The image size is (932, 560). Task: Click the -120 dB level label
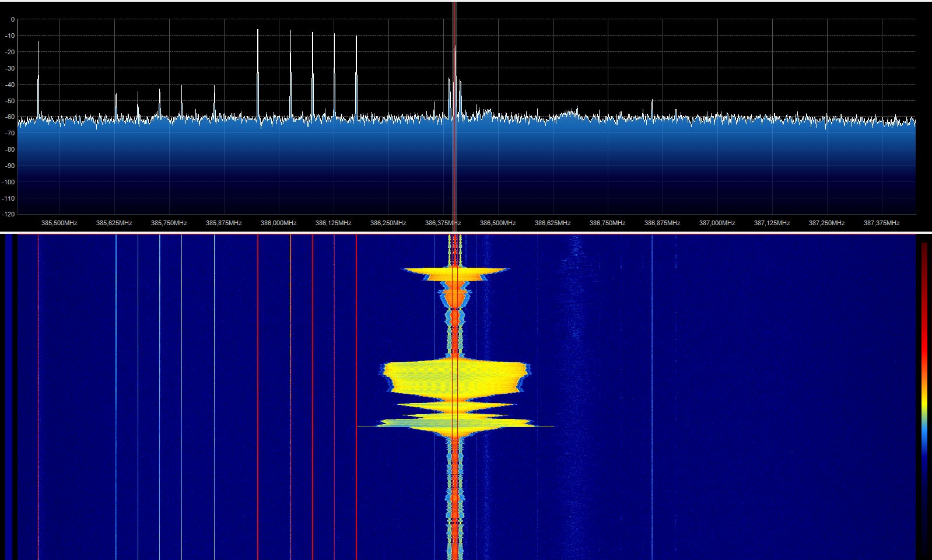[9, 214]
